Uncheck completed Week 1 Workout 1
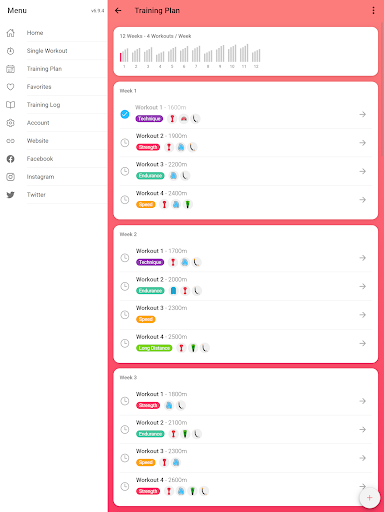Image resolution: width=384 pixels, height=512 pixels. pos(125,114)
